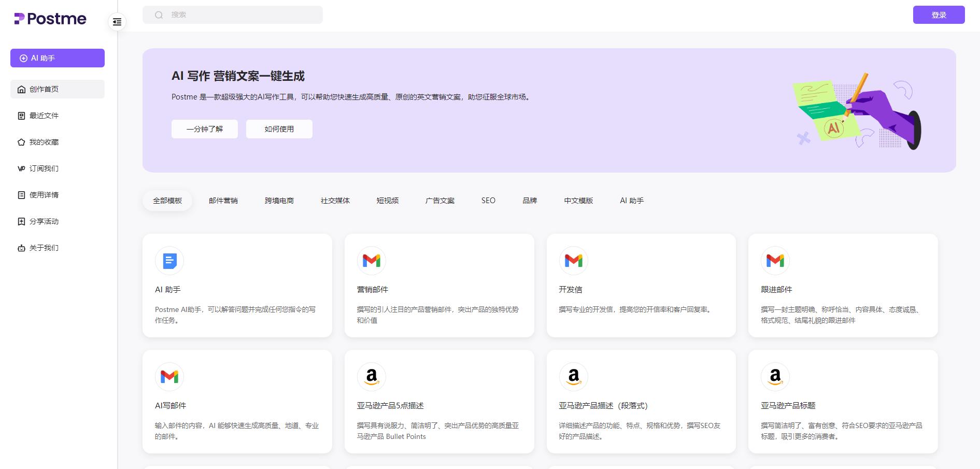The width and height of the screenshot is (980, 469).
Task: Click the Amazon icon on 亚马逊产品描述（段落式）card
Action: tap(573, 377)
